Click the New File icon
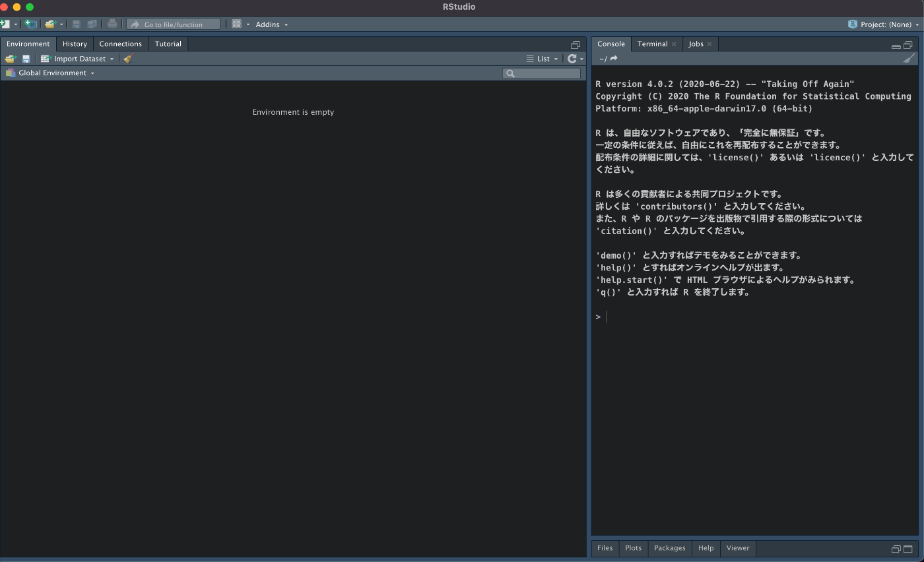The height and width of the screenshot is (562, 924). pyautogui.click(x=5, y=24)
